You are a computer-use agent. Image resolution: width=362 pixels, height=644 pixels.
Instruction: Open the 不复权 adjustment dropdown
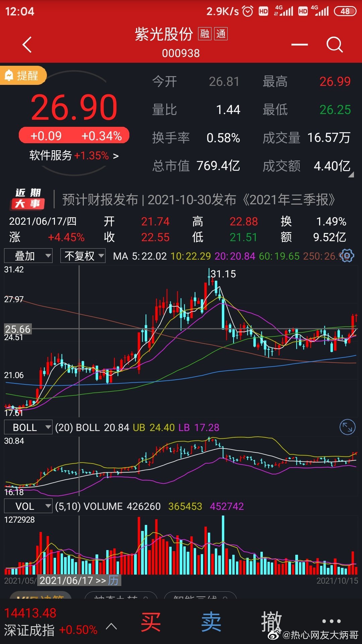83,256
